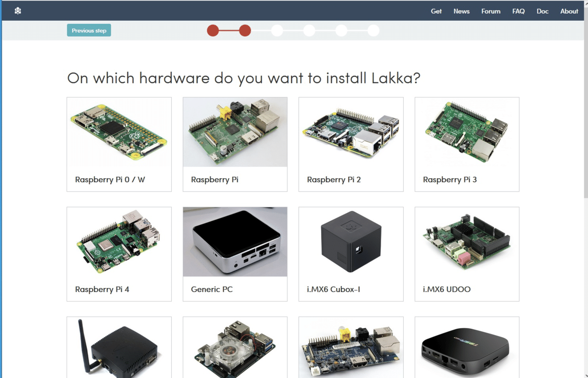The width and height of the screenshot is (588, 378).
Task: Select the fifth progress step circle
Action: (341, 31)
